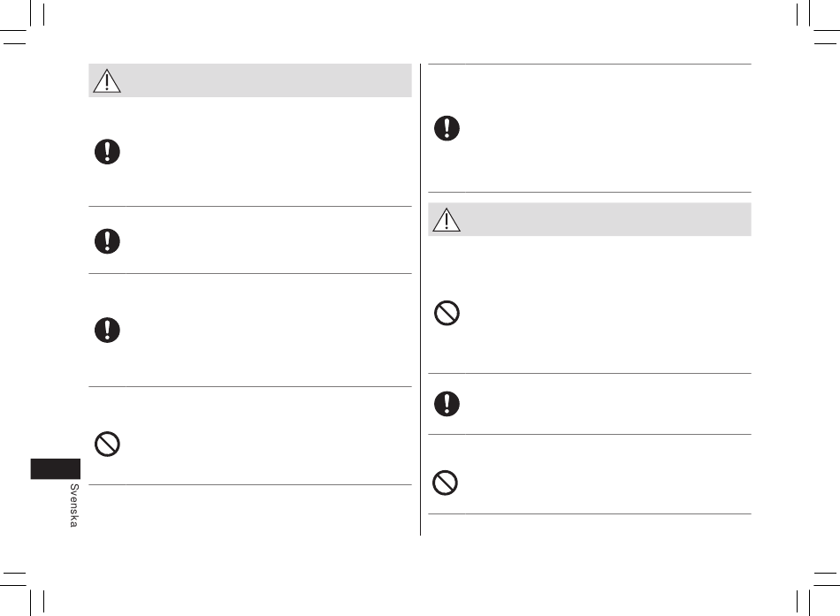The image size is (840, 616).
Task: Click the black index tab block above Svenska
Action: click(x=56, y=468)
